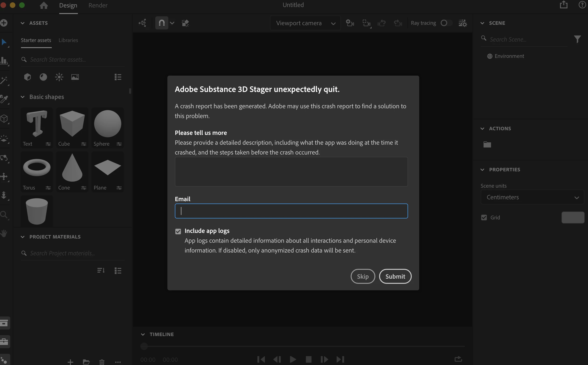Viewport: 588px width, 365px height.
Task: Filter starter assets by lights
Action: (59, 77)
